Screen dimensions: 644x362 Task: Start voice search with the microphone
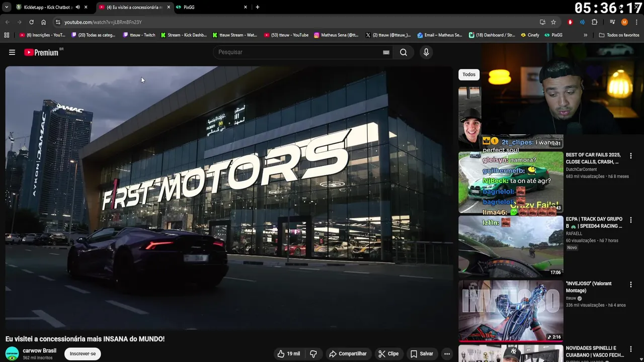point(426,52)
